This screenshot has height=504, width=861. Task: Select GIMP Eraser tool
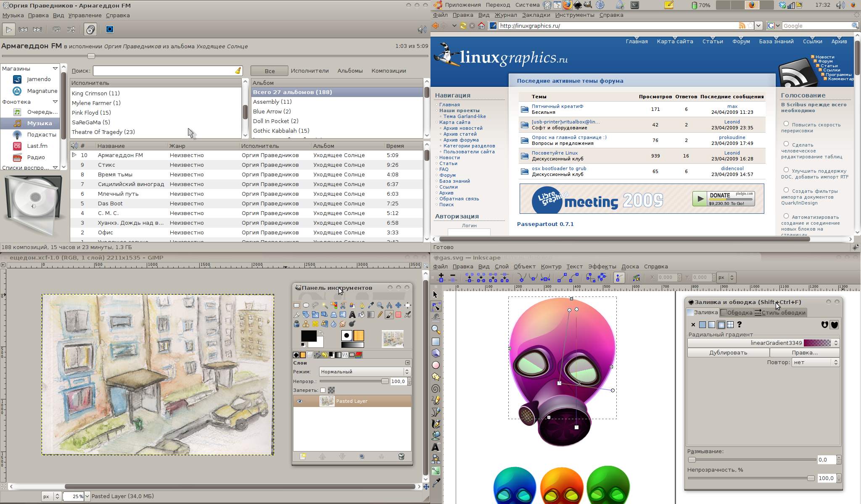pyautogui.click(x=398, y=315)
